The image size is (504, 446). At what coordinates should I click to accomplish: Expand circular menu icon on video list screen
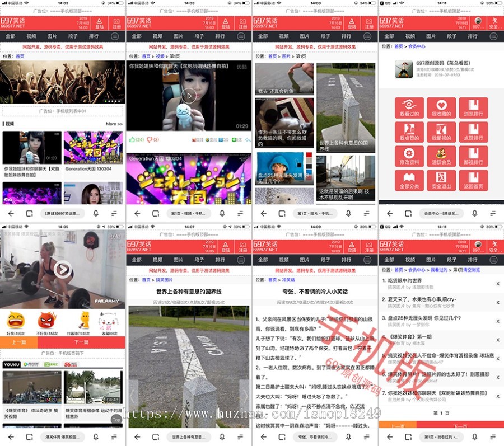coord(241,36)
